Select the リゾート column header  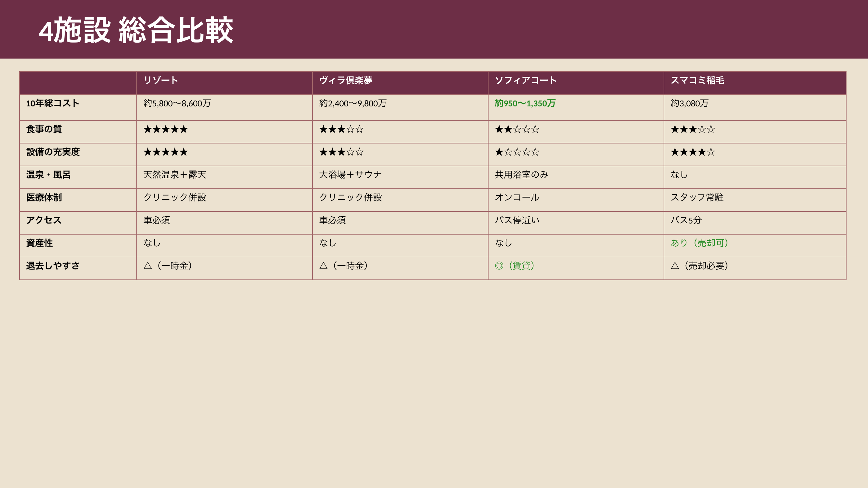click(x=161, y=80)
